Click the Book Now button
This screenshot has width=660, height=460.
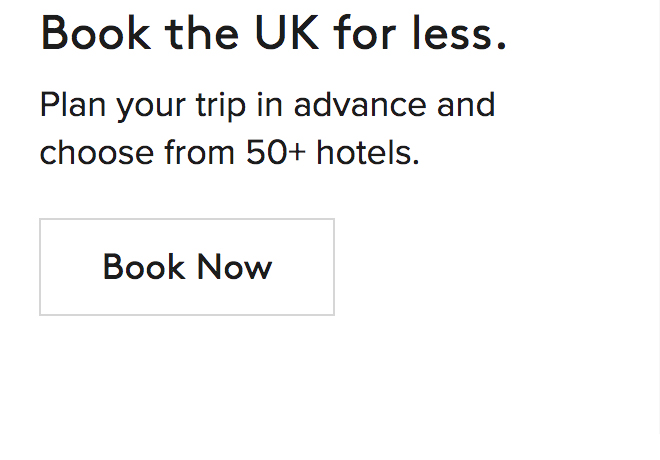187,267
